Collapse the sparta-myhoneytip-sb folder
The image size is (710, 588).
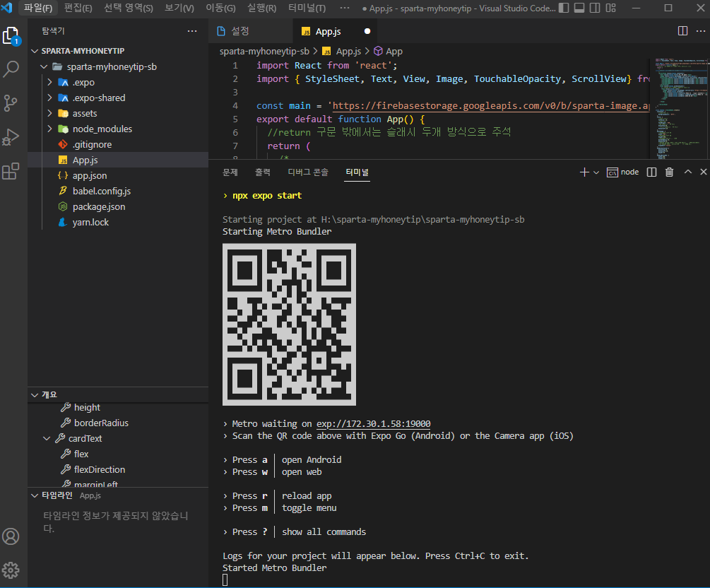click(x=44, y=66)
